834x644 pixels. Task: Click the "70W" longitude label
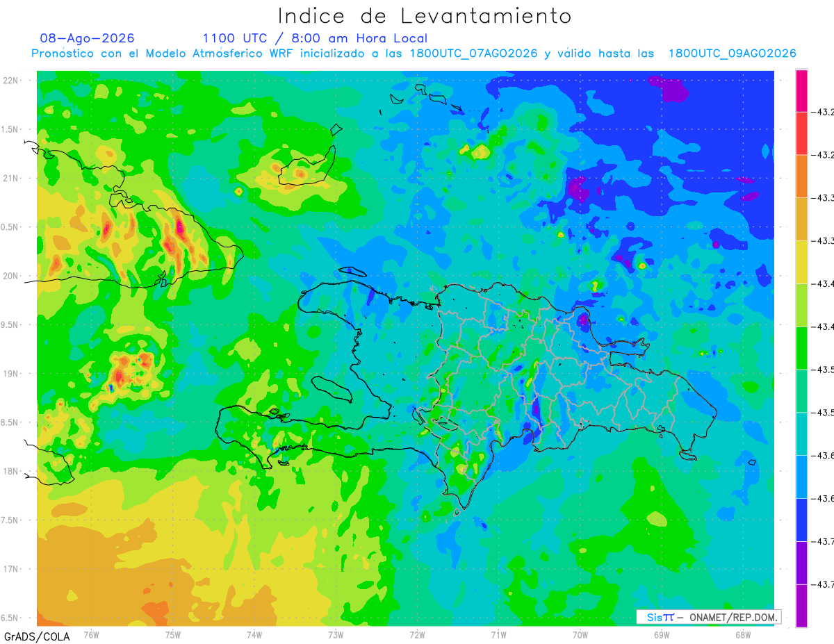point(580,634)
